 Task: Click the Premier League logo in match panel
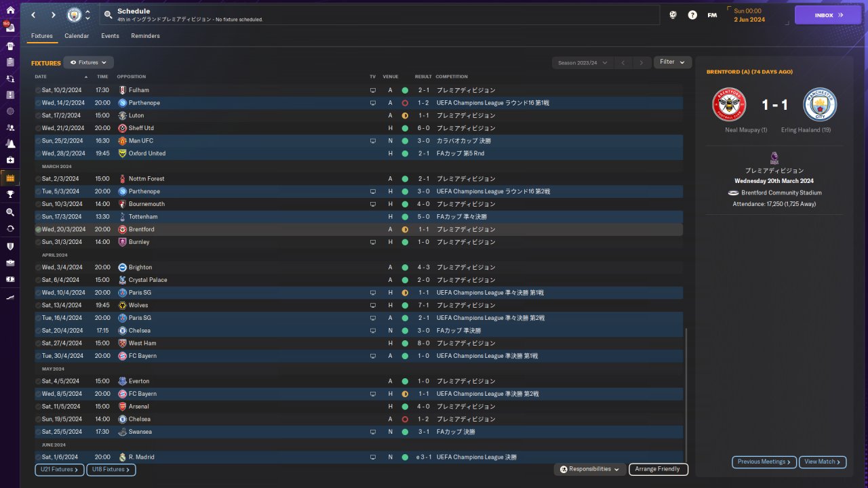click(774, 158)
